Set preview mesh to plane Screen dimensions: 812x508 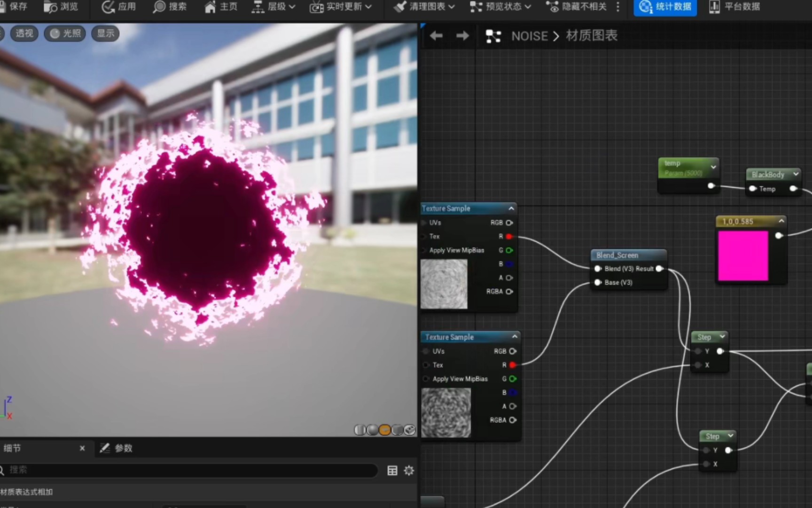tap(384, 430)
